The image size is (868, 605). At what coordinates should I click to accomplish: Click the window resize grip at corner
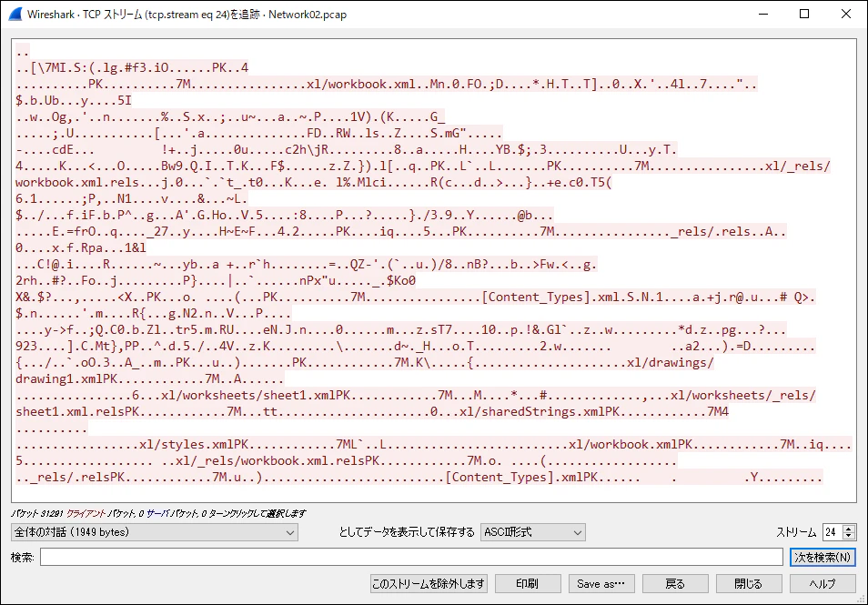pos(860,599)
